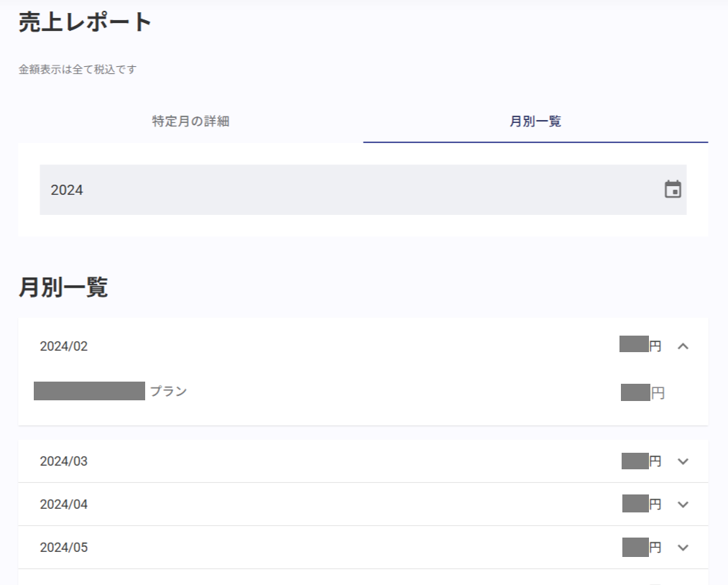
Task: Click the 月別一覧 section heading
Action: (x=63, y=287)
